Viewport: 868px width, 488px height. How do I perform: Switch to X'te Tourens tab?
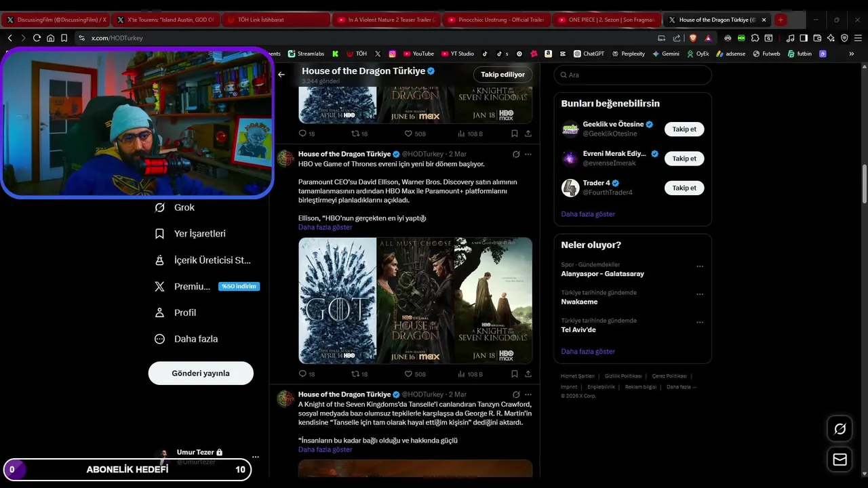coord(166,20)
